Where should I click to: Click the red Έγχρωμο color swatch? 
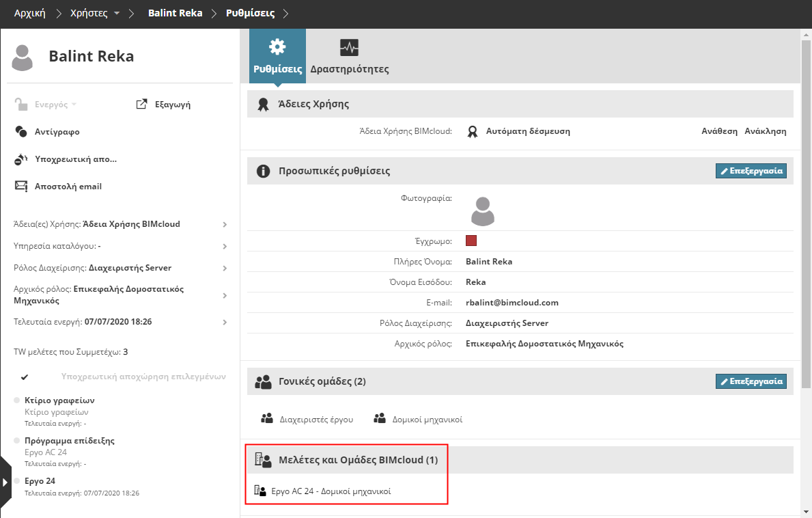(x=471, y=241)
